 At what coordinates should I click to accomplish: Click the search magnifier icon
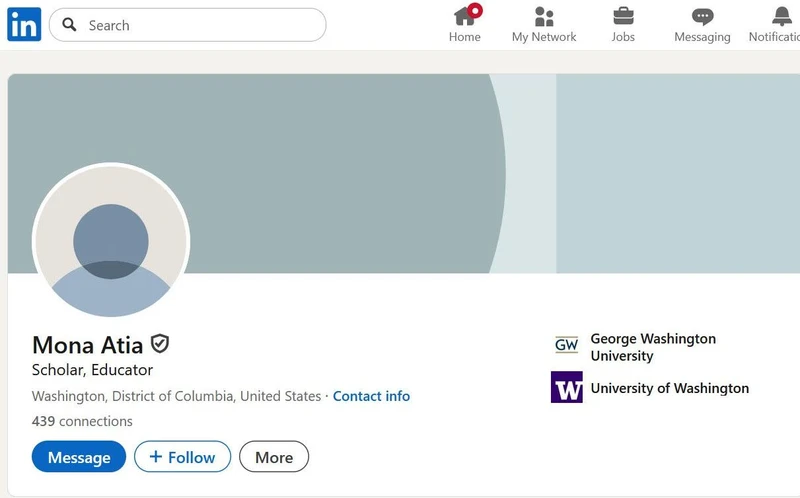(x=69, y=24)
